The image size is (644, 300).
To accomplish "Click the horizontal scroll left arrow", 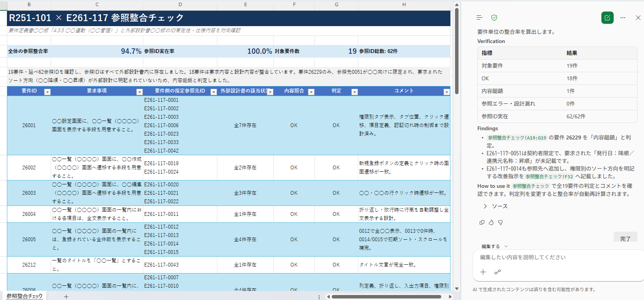I will (328, 297).
